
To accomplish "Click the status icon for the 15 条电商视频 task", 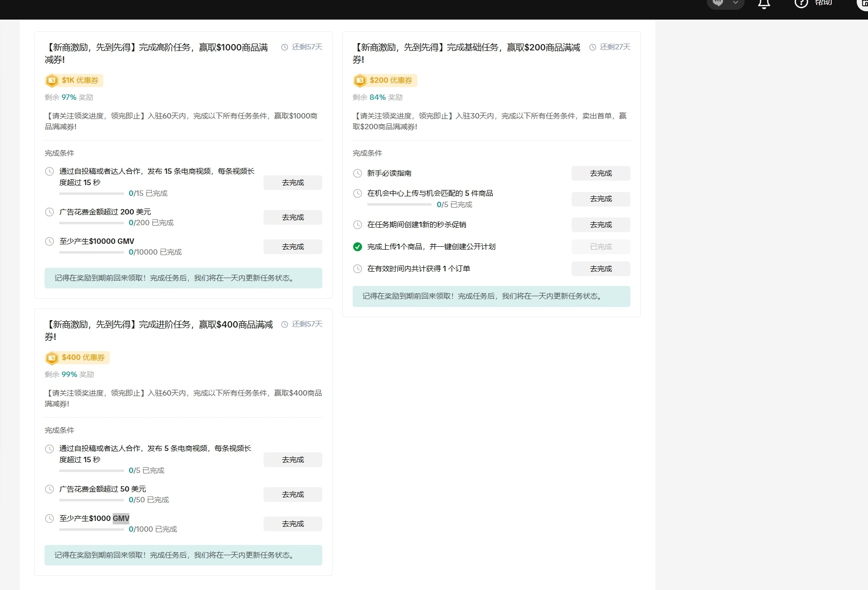I will 49,171.
